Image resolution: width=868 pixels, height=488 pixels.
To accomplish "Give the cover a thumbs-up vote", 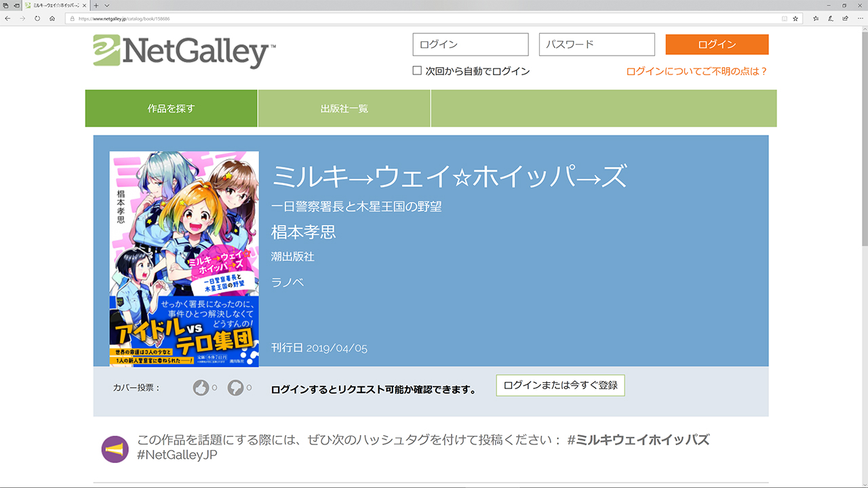I will click(x=201, y=388).
